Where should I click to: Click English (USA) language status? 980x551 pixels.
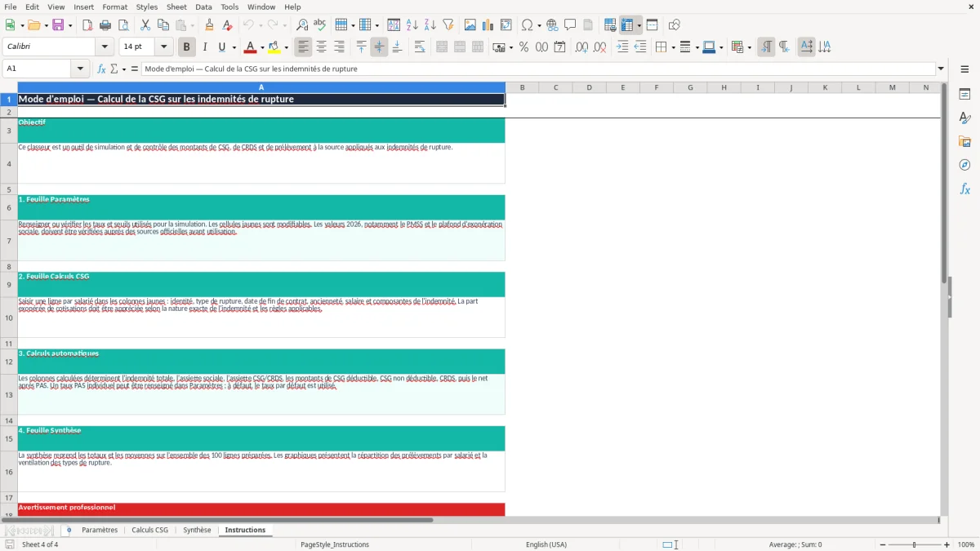(546, 544)
